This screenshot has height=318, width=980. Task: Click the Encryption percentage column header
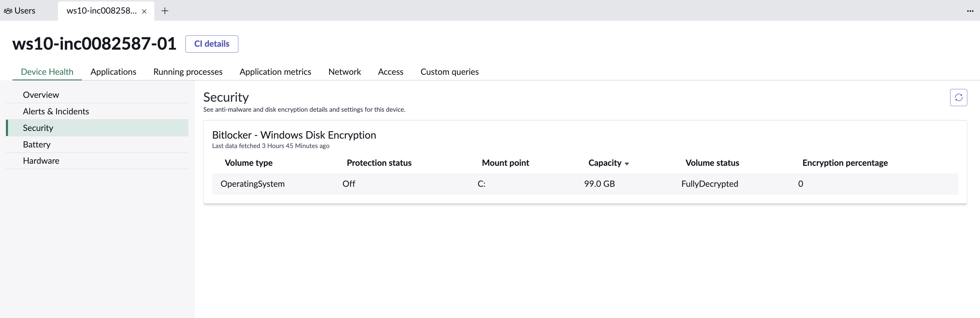(x=845, y=163)
